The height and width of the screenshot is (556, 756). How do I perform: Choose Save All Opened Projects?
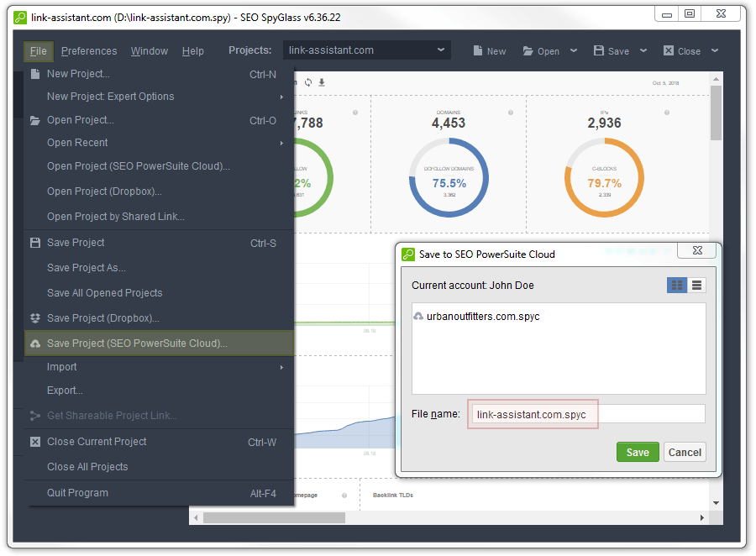[159, 293]
